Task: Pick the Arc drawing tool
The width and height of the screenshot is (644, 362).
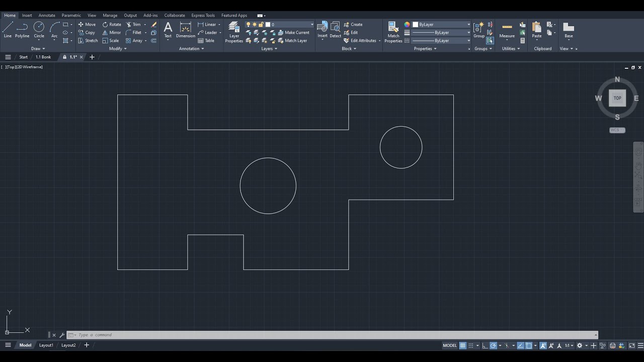Action: (54, 30)
